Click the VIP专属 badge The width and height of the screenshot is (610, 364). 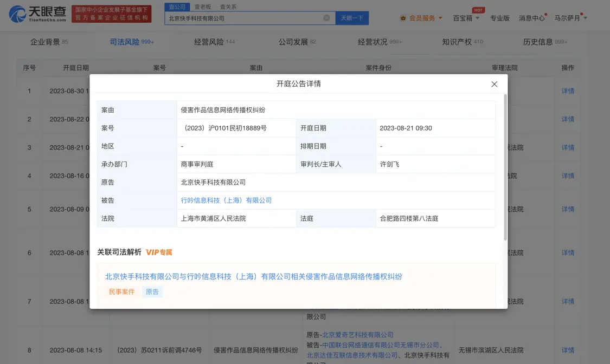pyautogui.click(x=159, y=252)
